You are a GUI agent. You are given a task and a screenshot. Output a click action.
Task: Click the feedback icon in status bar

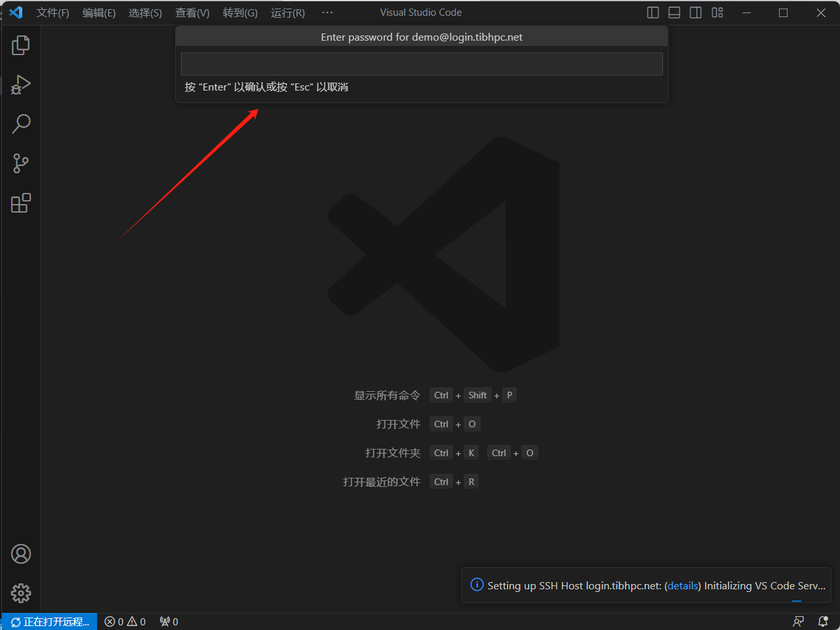coord(798,621)
